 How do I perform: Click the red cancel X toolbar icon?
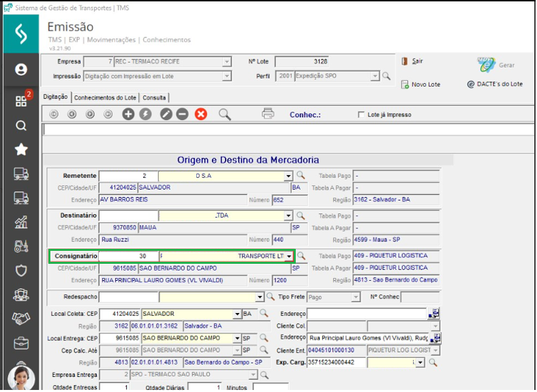[x=201, y=115]
